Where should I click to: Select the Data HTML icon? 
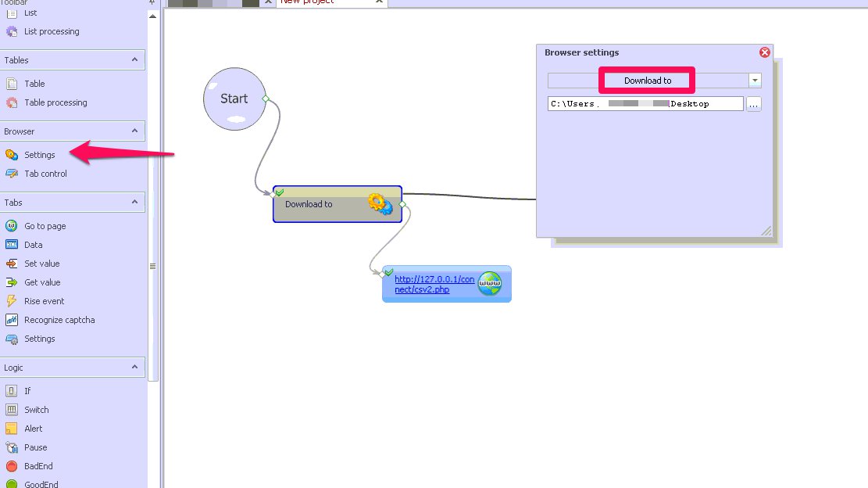(12, 245)
